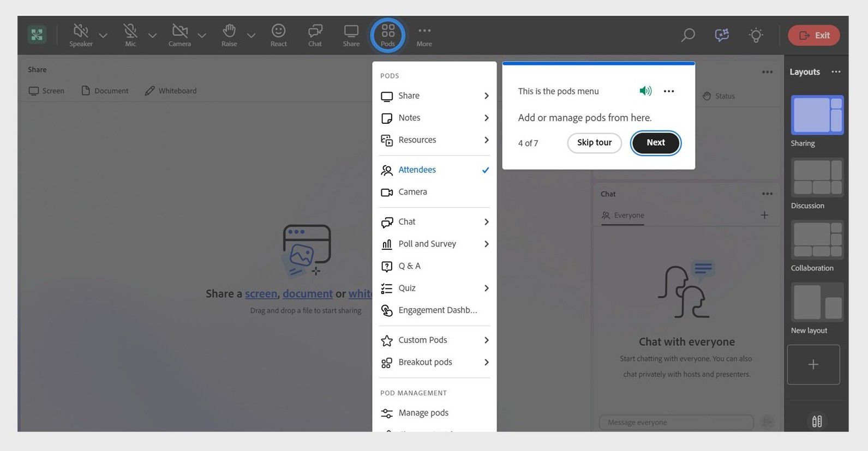Expand the Raise hand options dropdown arrow

[x=251, y=35]
